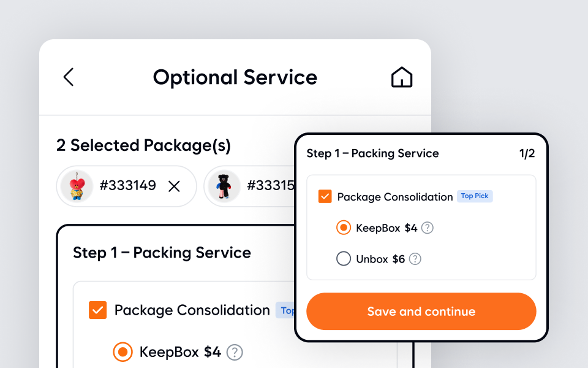Image resolution: width=588 pixels, height=368 pixels.
Task: Click KeepBox help question mark in popup
Action: tap(428, 228)
